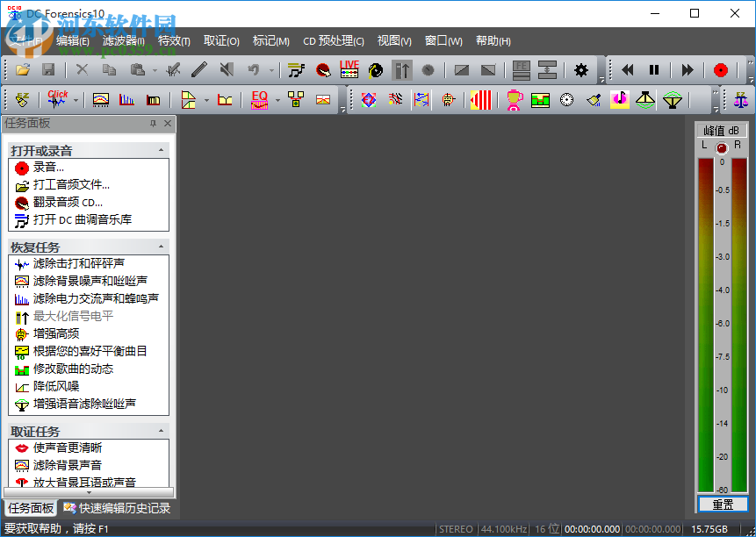Viewport: 756px width, 537px height.
Task: Click the music library notes toolbar icon
Action: coord(296,70)
